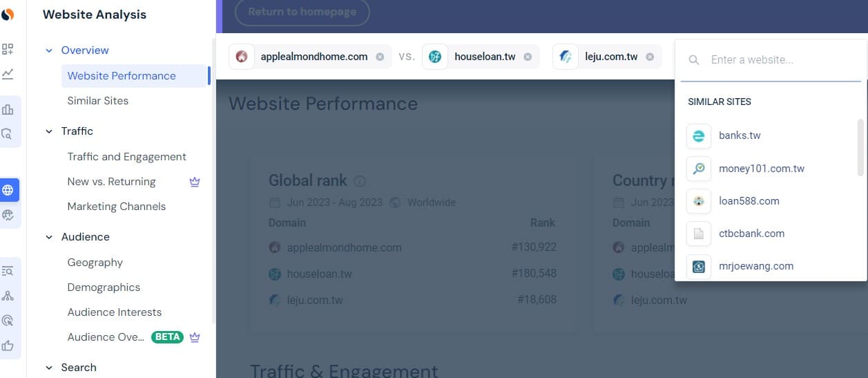
Task: Click the ctbcbank.com document icon
Action: tap(698, 234)
